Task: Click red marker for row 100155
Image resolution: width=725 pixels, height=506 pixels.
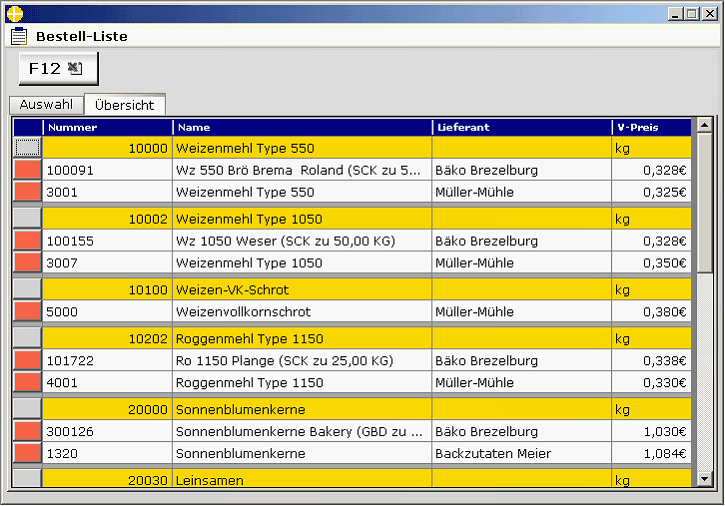Action: coord(28,241)
